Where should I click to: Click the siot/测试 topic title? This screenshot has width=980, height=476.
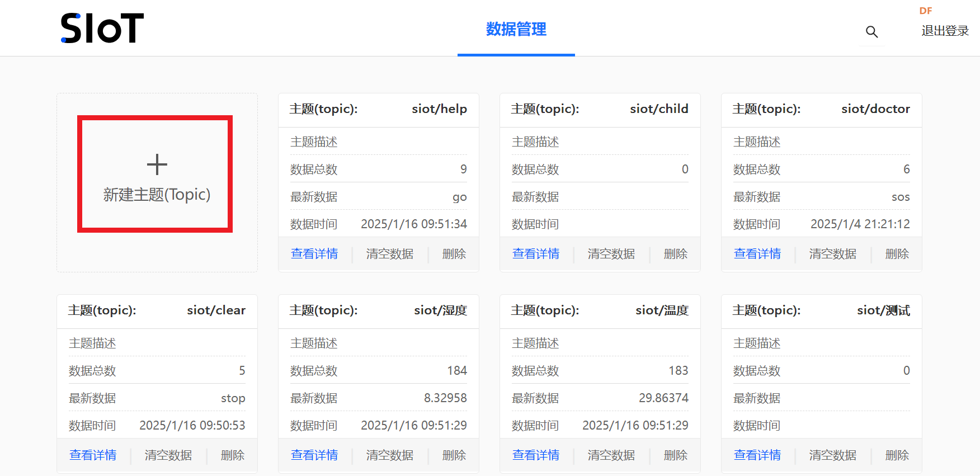tap(884, 310)
